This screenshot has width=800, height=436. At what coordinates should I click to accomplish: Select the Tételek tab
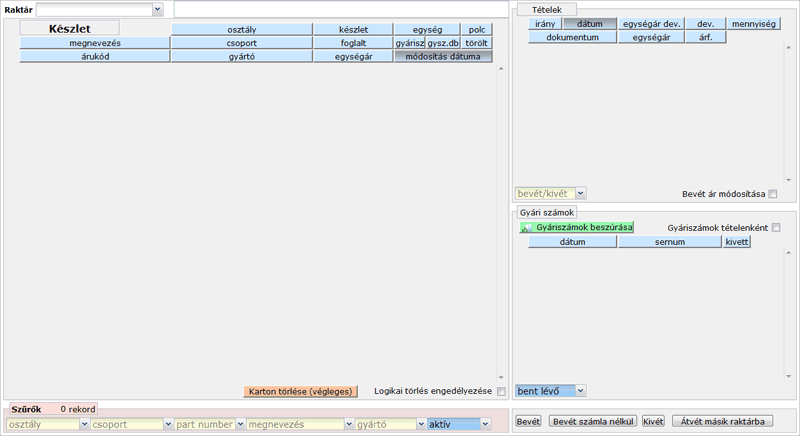coord(541,9)
